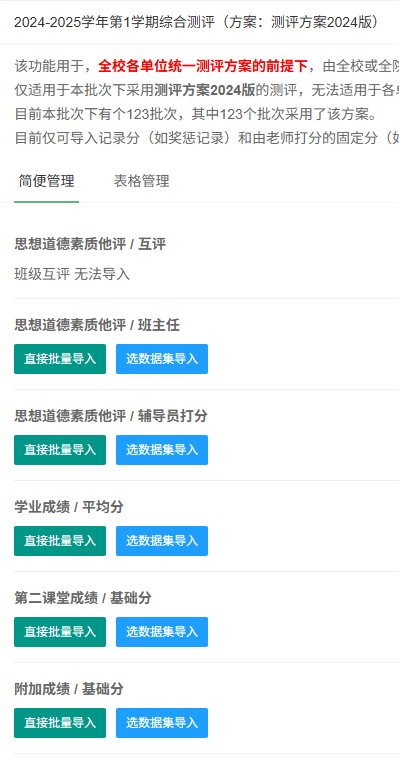Screen dimensions: 399x765
Task: Click 直接批量导入 under 第二课堂成绩 基础分
Action: click(60, 632)
